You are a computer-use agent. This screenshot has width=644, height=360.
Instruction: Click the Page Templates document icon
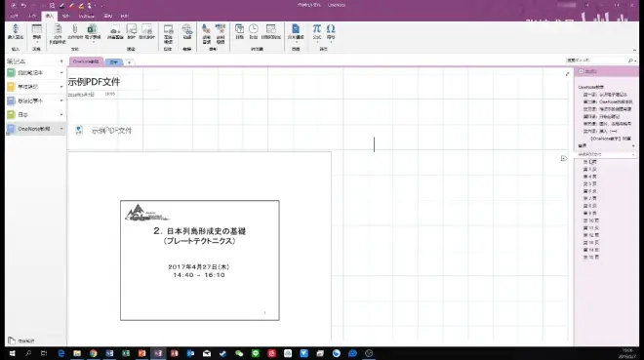tap(296, 31)
